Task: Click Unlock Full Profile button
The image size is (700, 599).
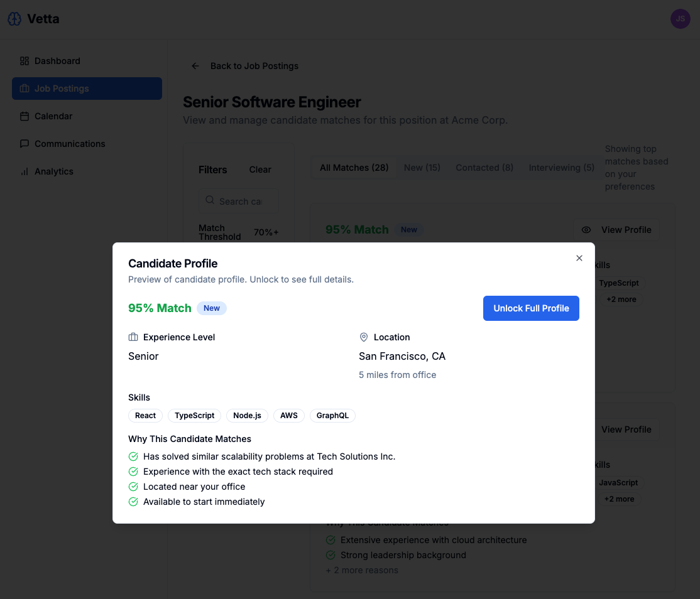Action: tap(531, 308)
